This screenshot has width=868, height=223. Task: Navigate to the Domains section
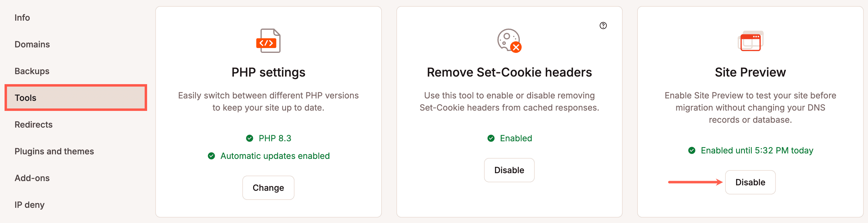click(32, 44)
